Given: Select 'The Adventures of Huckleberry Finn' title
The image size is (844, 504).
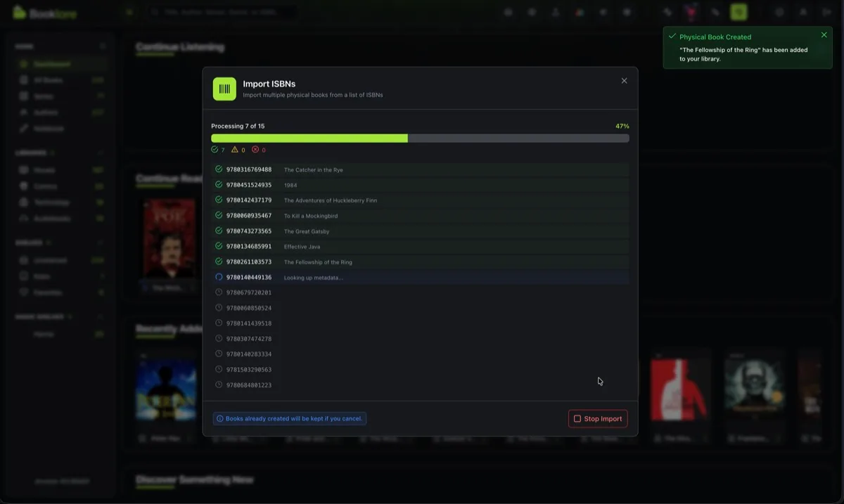Looking at the screenshot, I should [331, 201].
